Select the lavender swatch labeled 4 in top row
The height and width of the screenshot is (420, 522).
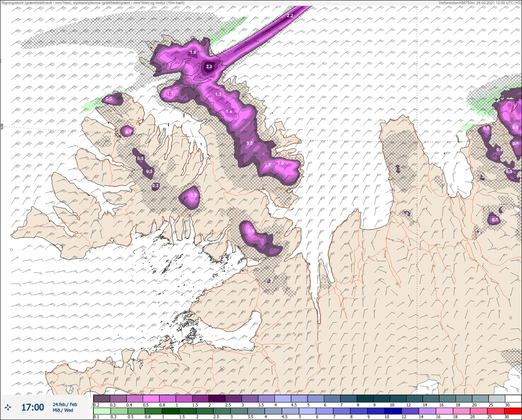[x=283, y=398]
